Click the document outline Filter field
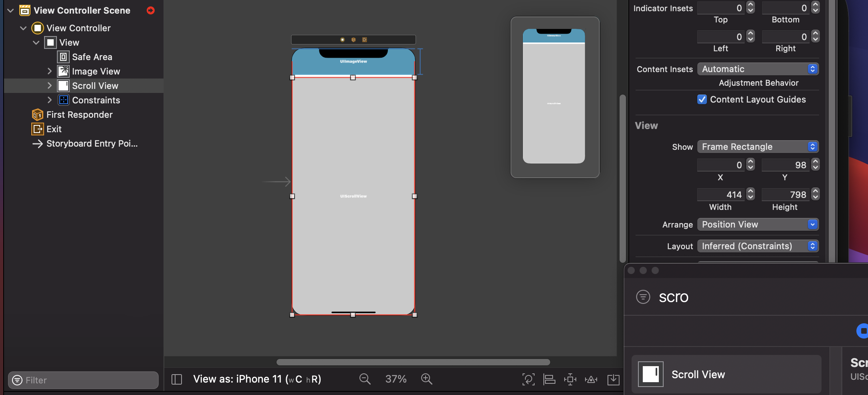This screenshot has width=868, height=395. tap(83, 380)
